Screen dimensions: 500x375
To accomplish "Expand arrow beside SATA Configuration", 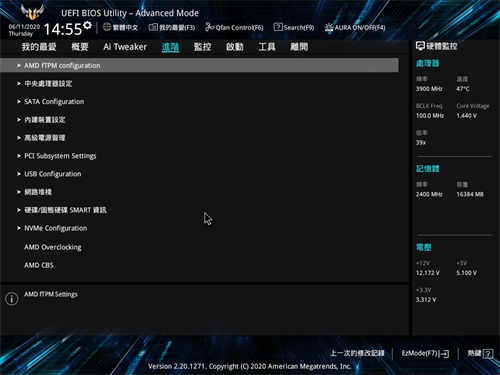I will click(x=19, y=102).
